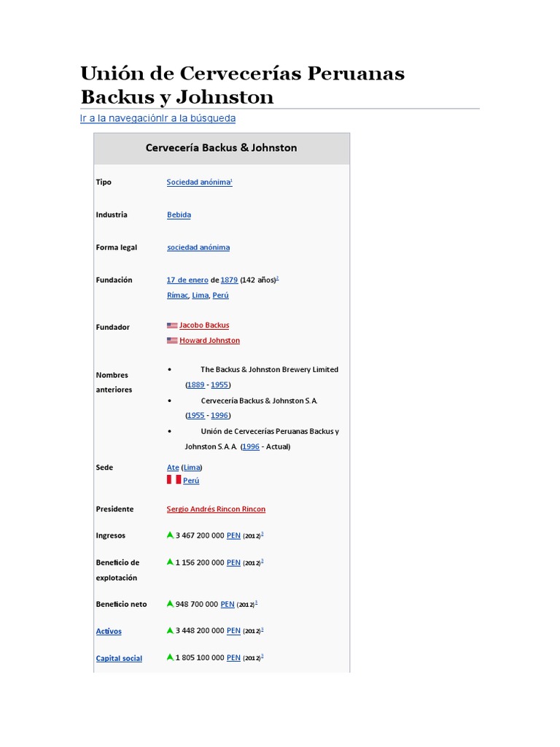This screenshot has height=747, width=560.
Task: Open the PEN link in Capital social row
Action: pyautogui.click(x=233, y=658)
